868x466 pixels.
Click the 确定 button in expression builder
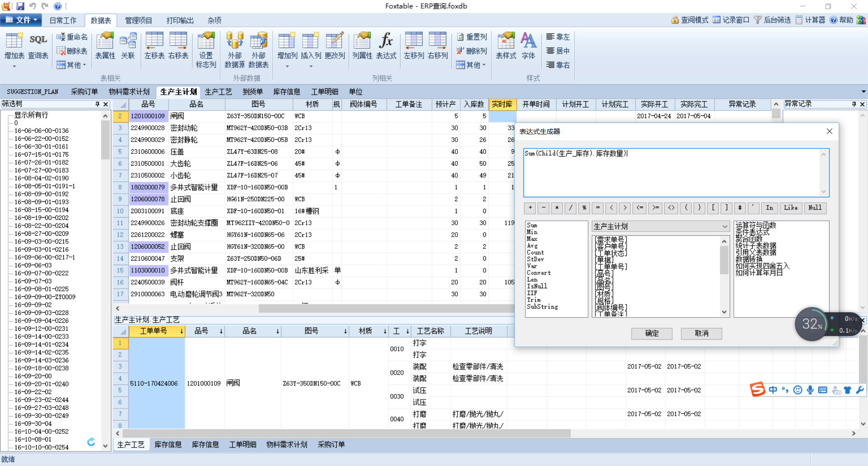(651, 333)
